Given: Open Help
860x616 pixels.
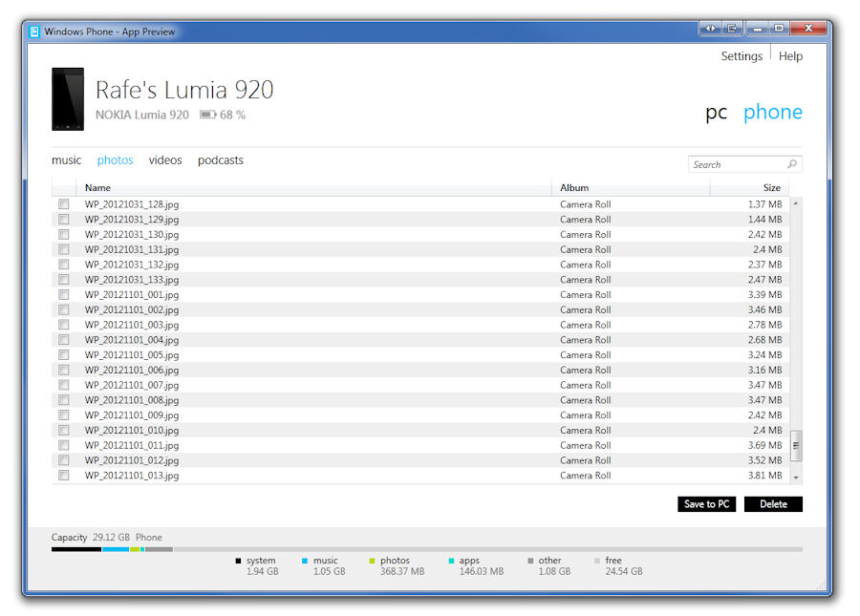Looking at the screenshot, I should tap(790, 56).
